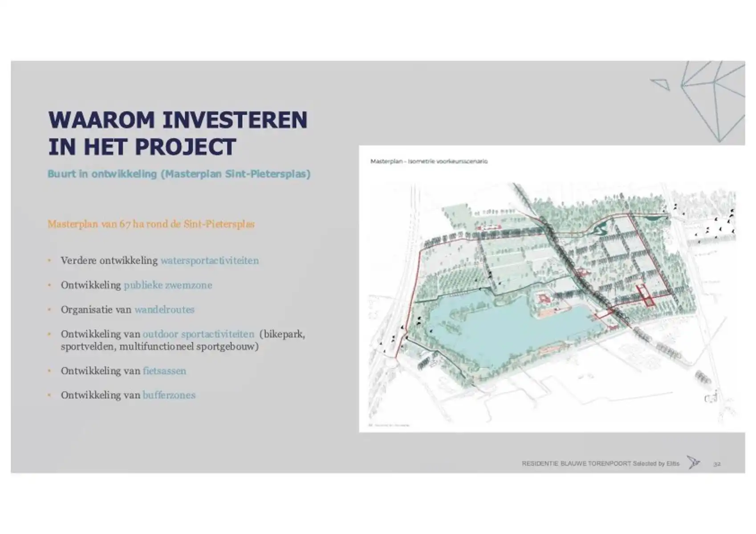Click the bullet marker beside 'Ontwikkeling publieke zwemzone'
Viewport: 756px width, 534px height.
50,285
